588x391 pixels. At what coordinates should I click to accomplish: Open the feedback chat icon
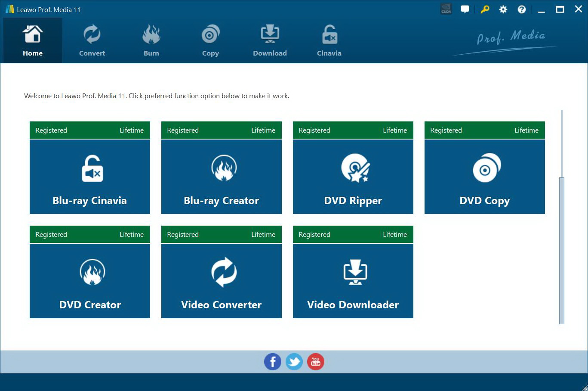point(465,9)
